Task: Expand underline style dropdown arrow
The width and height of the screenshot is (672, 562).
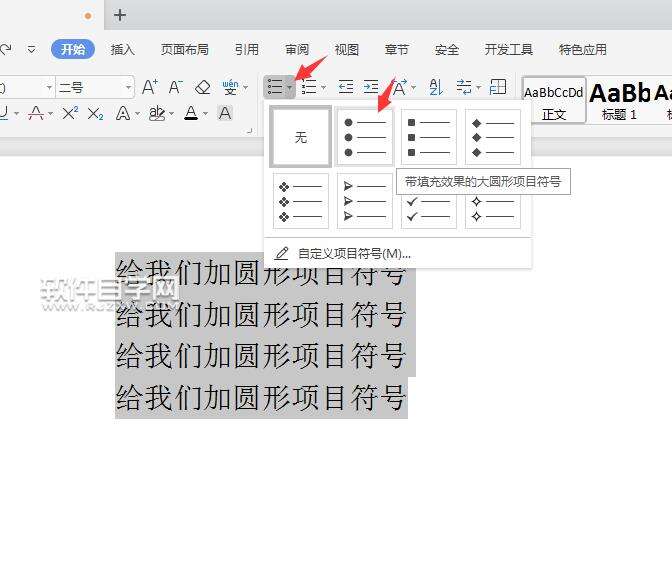Action: pyautogui.click(x=17, y=114)
